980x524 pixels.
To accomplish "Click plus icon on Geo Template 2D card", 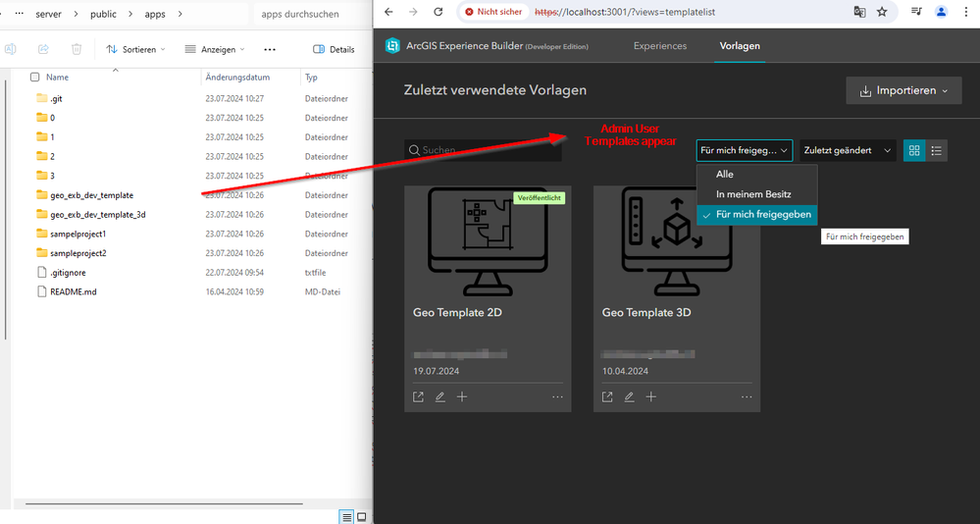I will point(462,397).
